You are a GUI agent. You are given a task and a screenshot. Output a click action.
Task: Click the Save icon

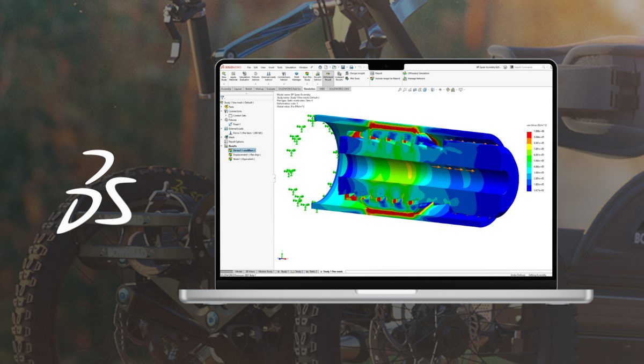342,67
